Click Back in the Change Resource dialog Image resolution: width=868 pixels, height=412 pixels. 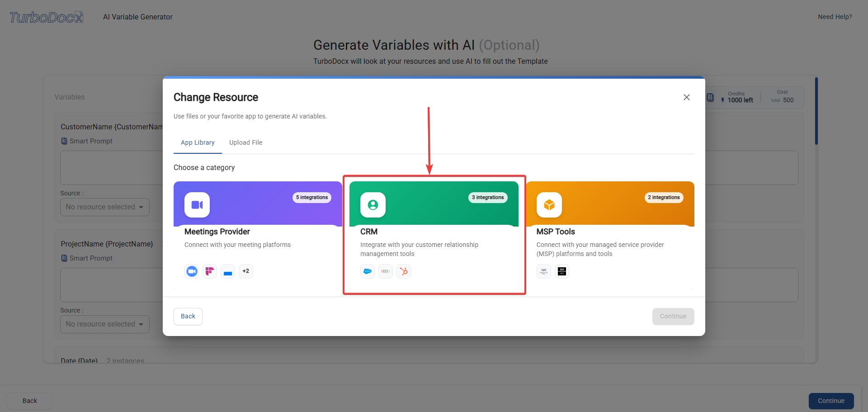[188, 317]
